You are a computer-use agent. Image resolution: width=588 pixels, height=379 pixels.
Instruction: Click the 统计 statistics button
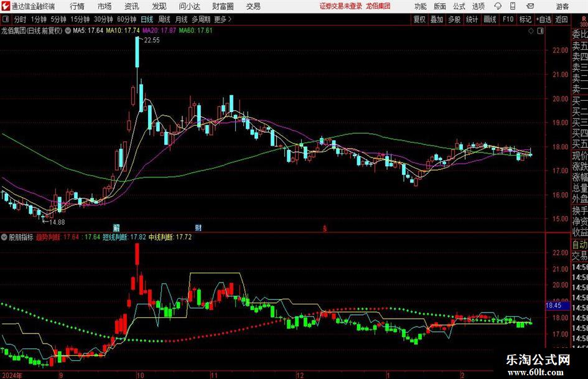tap(472, 19)
